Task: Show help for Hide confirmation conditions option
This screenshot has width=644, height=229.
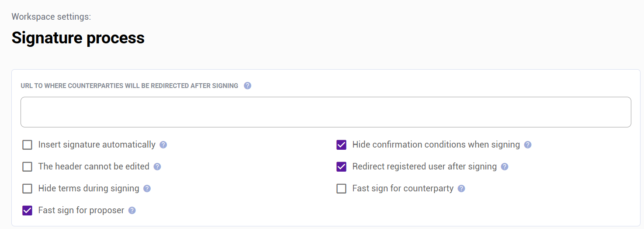Action: coord(527,144)
